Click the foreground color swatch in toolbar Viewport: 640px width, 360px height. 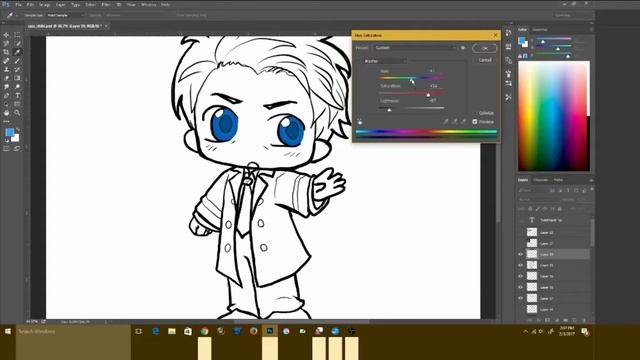pyautogui.click(x=9, y=132)
